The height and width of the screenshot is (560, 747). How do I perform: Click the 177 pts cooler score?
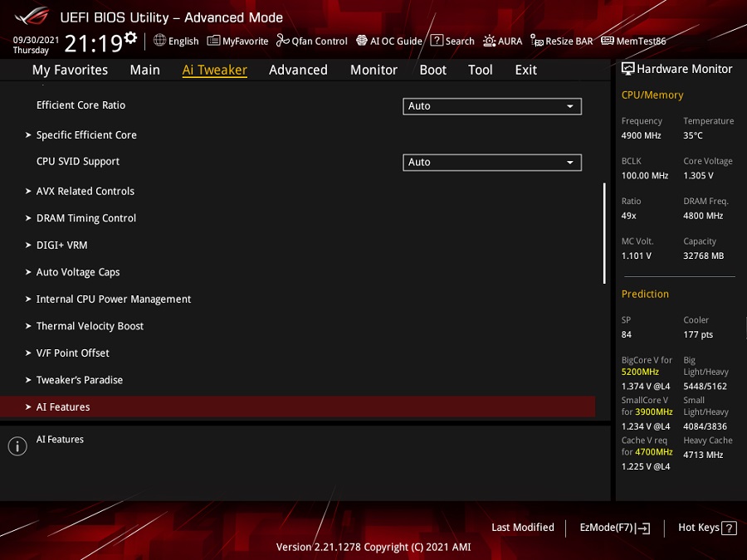click(698, 335)
